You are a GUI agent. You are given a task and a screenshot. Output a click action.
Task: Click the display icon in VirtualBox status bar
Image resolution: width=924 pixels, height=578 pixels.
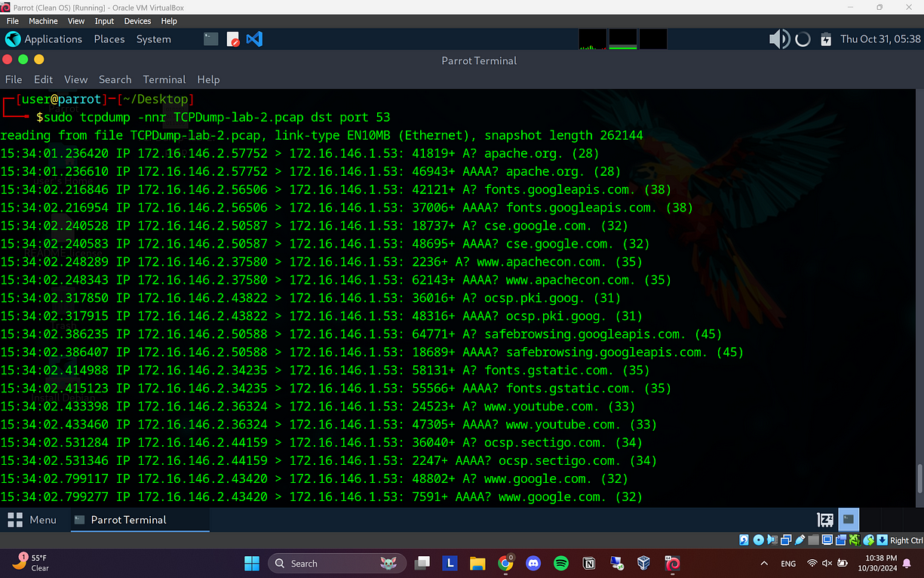(827, 540)
